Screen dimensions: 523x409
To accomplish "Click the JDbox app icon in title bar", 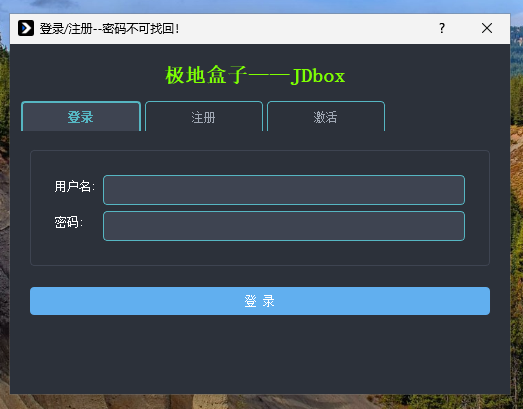I will click(26, 28).
